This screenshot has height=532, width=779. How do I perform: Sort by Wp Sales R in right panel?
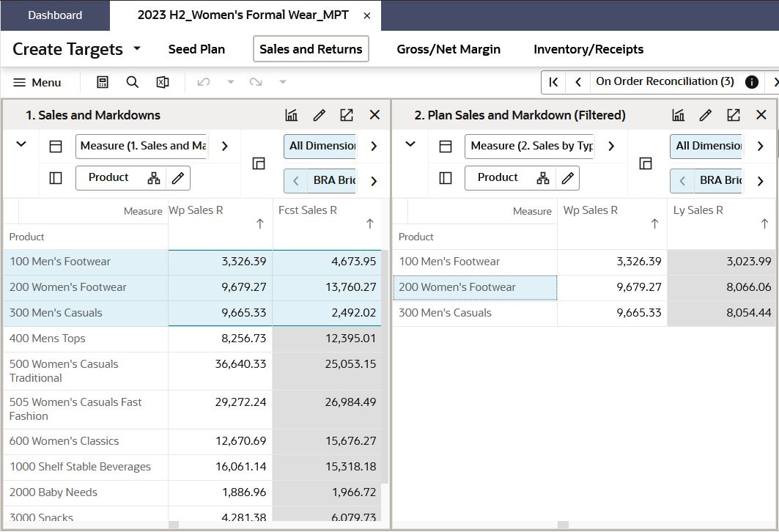pyautogui.click(x=655, y=224)
